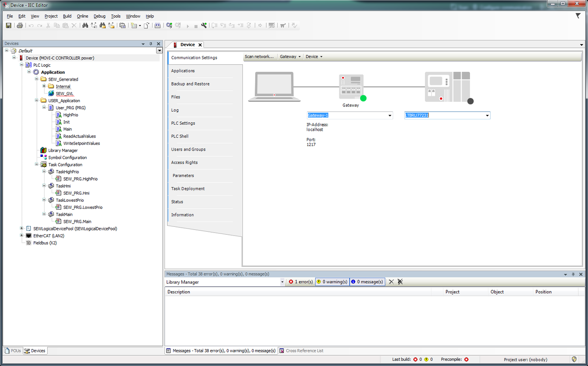Click the Print icon in toolbar
The width and height of the screenshot is (588, 366).
(20, 26)
